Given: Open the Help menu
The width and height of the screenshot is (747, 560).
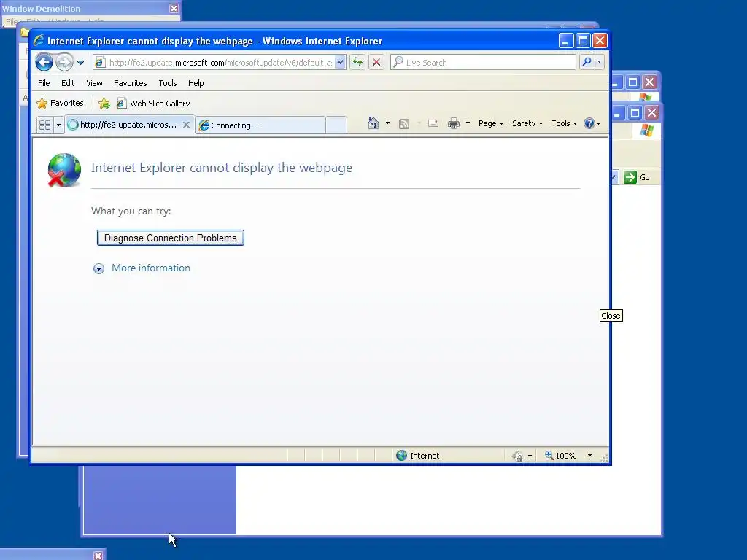Looking at the screenshot, I should 196,83.
